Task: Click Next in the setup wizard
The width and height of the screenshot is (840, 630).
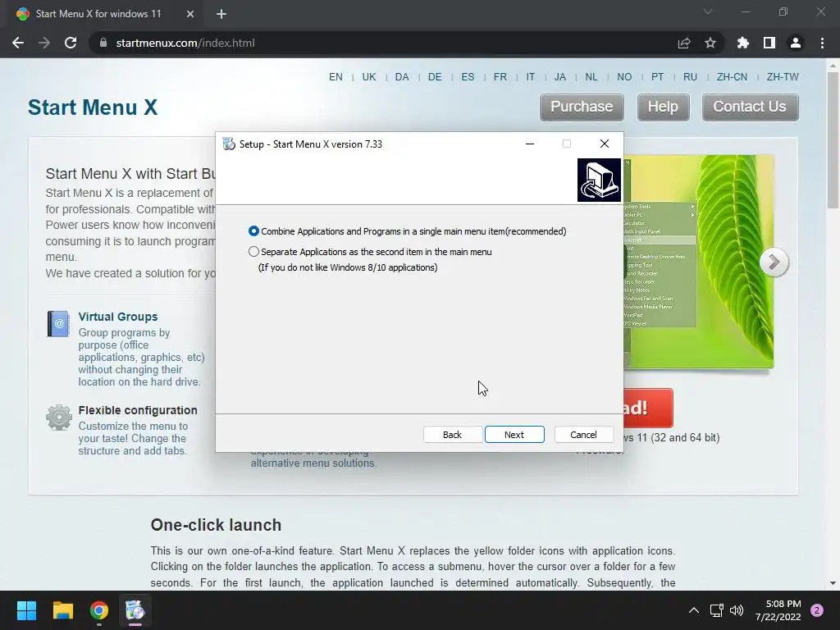Action: coord(514,435)
